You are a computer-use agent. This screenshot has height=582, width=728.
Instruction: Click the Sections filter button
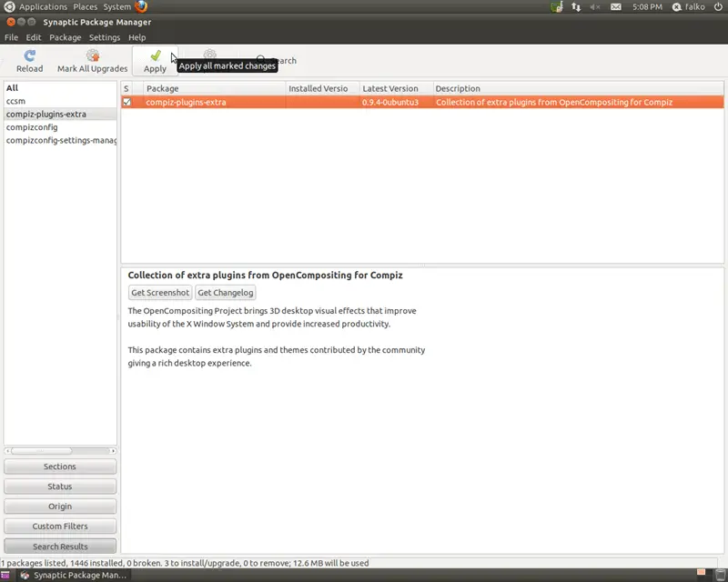coord(60,467)
